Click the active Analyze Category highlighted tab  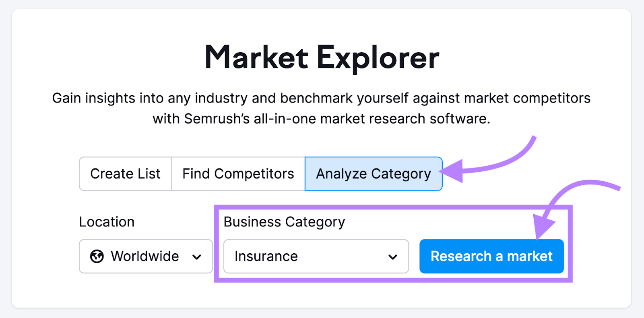(x=373, y=174)
